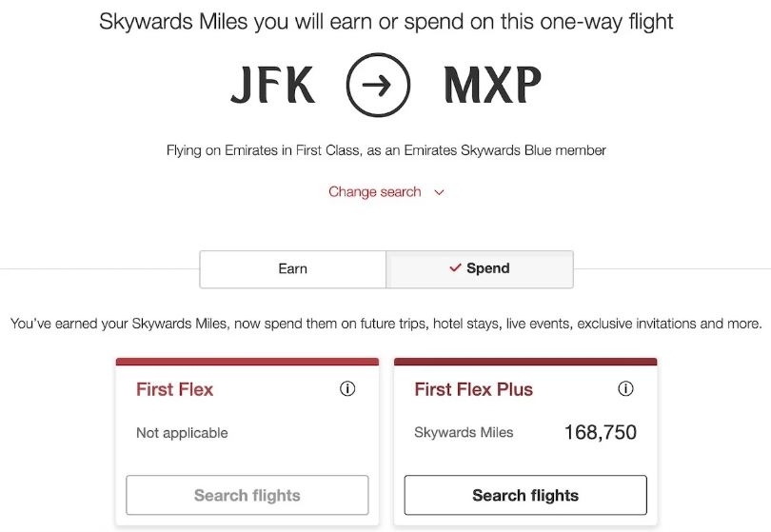This screenshot has width=771, height=532.
Task: Click the "You've earned your Skywards Miles" description
Action: click(385, 324)
